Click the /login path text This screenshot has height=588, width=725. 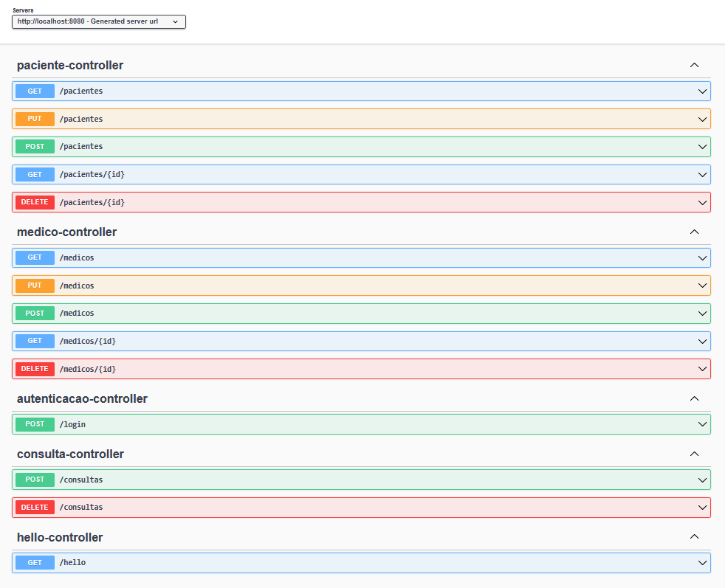(x=72, y=424)
